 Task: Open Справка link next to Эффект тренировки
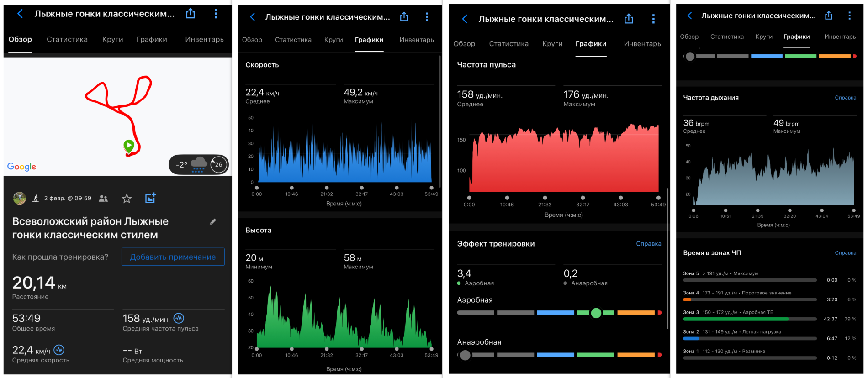[x=649, y=243]
